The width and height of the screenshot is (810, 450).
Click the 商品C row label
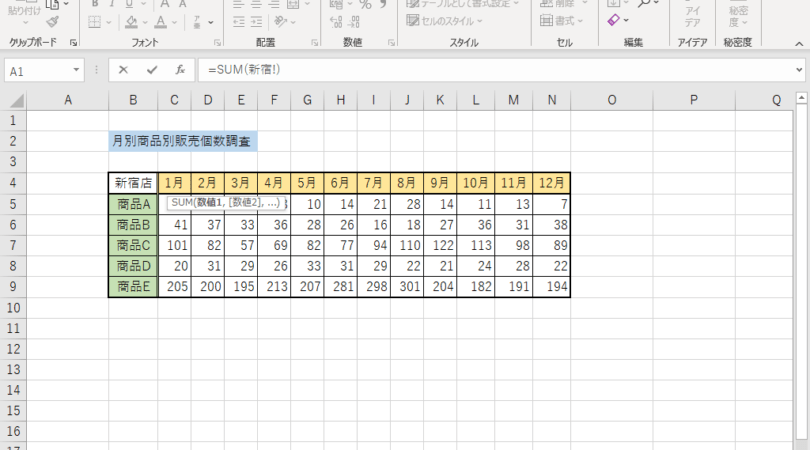[x=133, y=245]
